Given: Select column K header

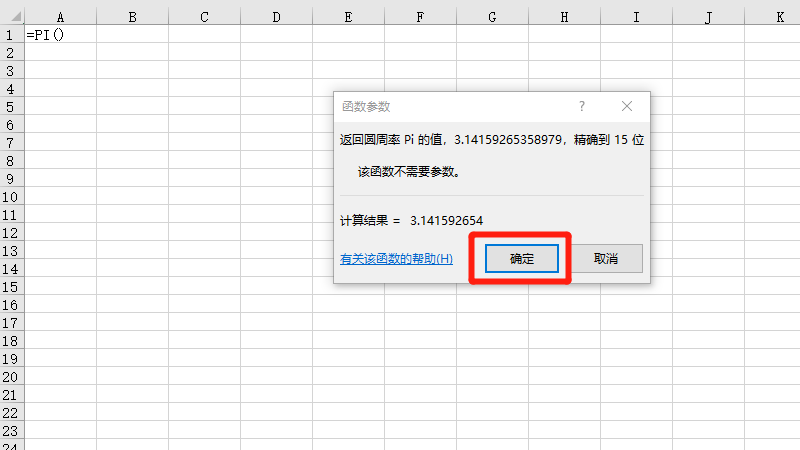Looking at the screenshot, I should point(779,17).
